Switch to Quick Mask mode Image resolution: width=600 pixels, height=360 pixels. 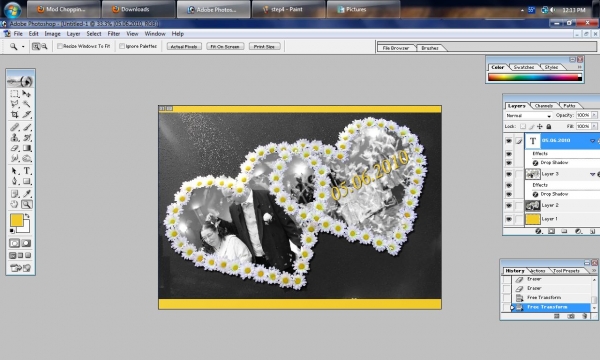[26, 243]
